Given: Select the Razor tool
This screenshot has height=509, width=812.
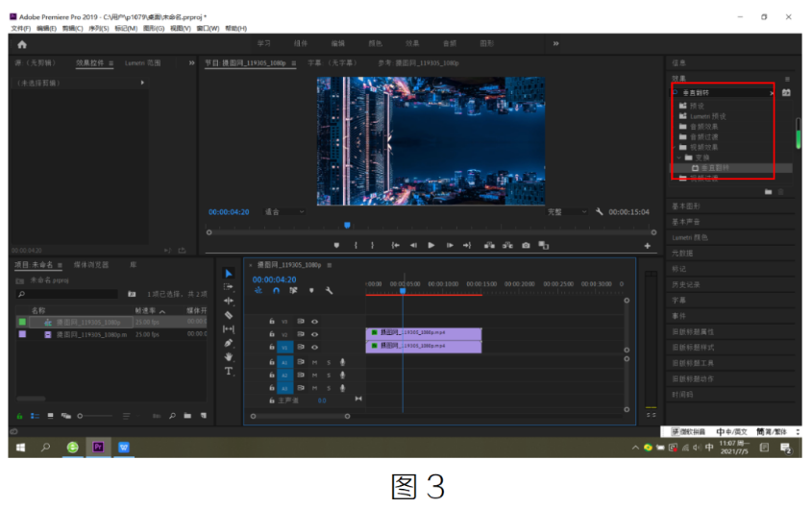Looking at the screenshot, I should pyautogui.click(x=229, y=315).
